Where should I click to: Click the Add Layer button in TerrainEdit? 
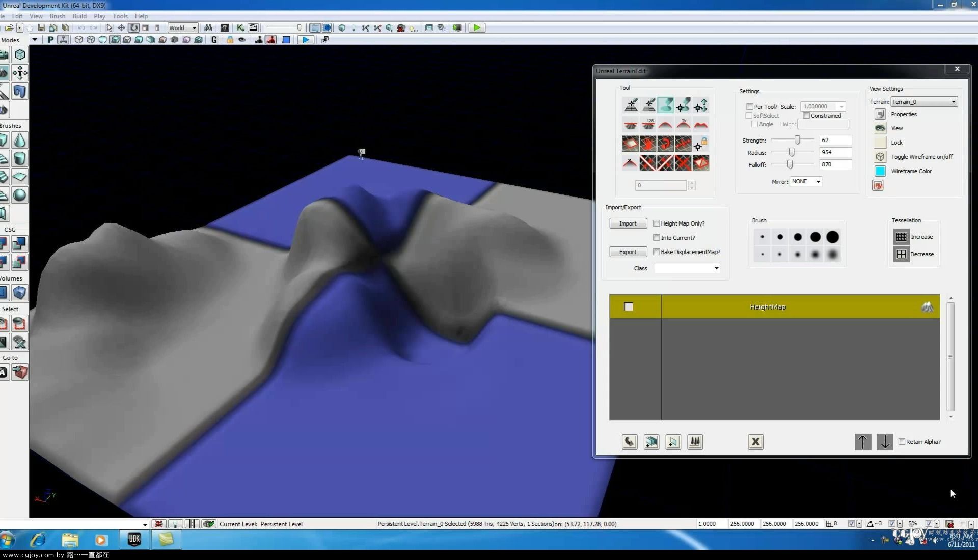(650, 441)
